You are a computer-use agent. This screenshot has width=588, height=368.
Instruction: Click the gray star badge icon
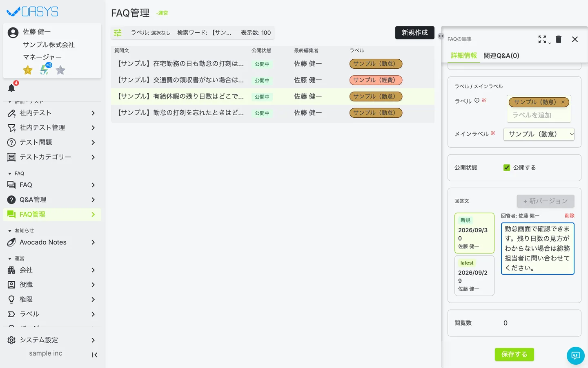[x=60, y=70]
